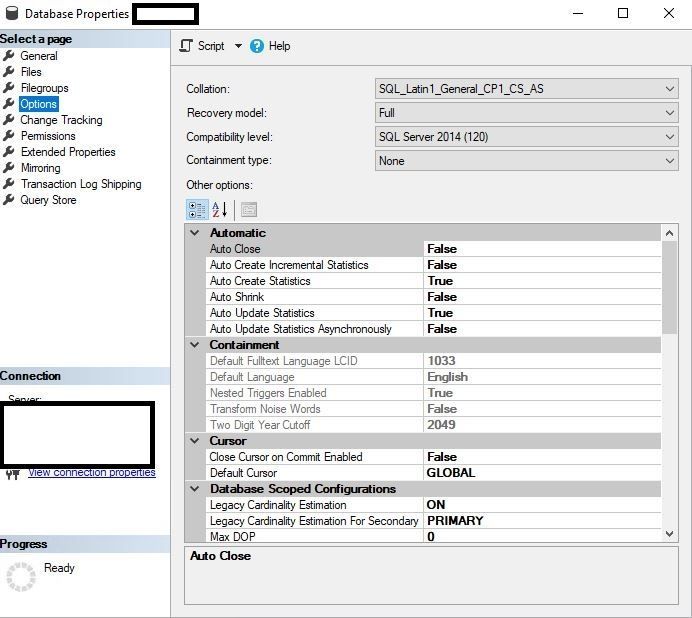Click the Script toolbar icon
Viewport: 692px width, 618px height.
point(186,46)
